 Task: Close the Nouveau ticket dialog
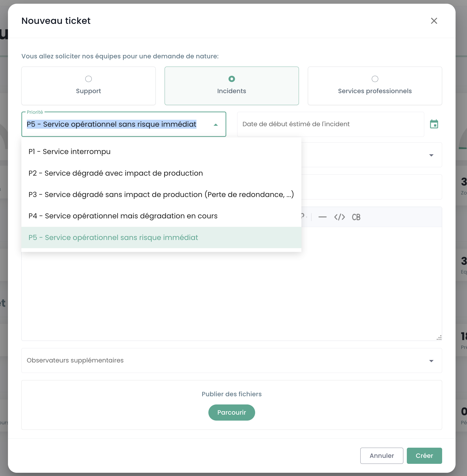(x=434, y=21)
